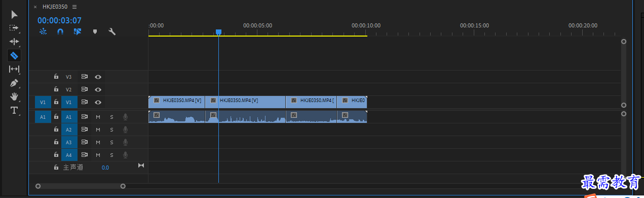Image resolution: width=644 pixels, height=198 pixels.
Task: Mute track A4
Action: point(98,154)
